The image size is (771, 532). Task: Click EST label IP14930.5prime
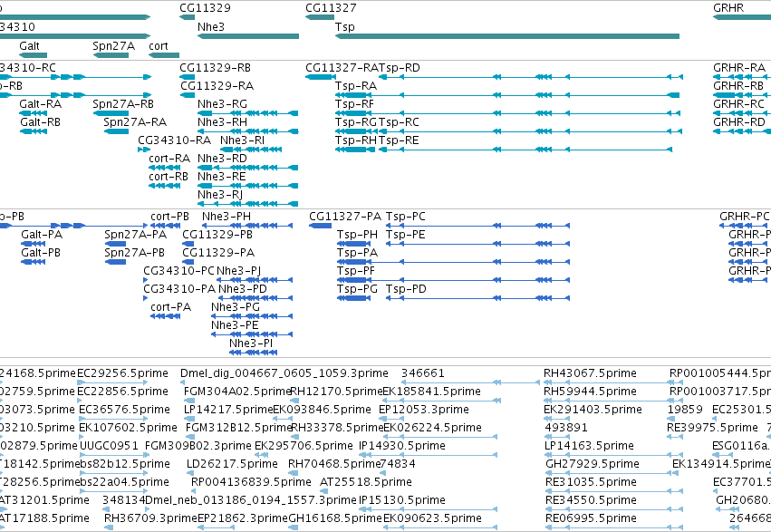coord(402,446)
